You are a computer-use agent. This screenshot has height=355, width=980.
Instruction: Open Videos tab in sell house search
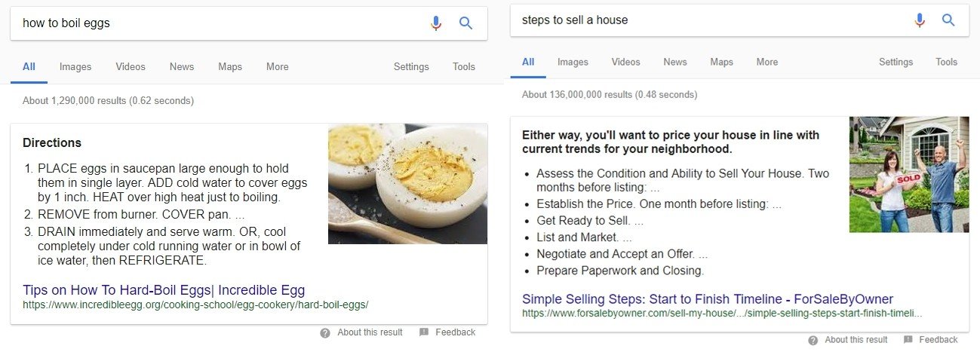[x=625, y=62]
